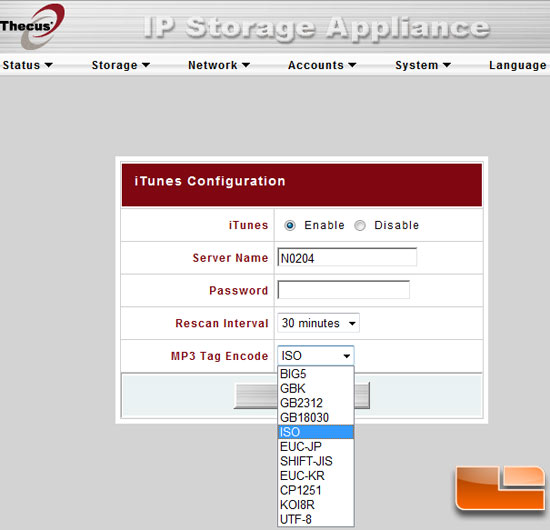Choose SHIFT-JIS from the encoding list
The image size is (550, 530).
click(x=315, y=461)
